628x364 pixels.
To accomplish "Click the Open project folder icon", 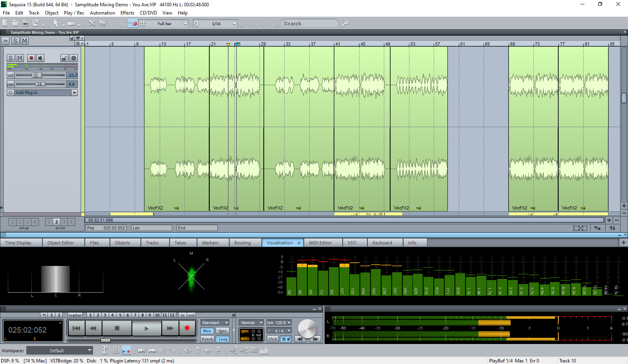I will click(15, 23).
